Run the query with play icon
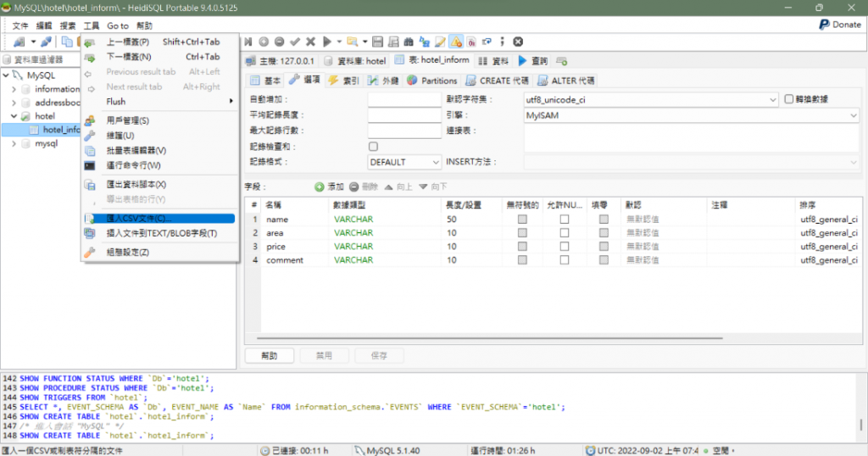The width and height of the screenshot is (868, 456). (x=327, y=42)
